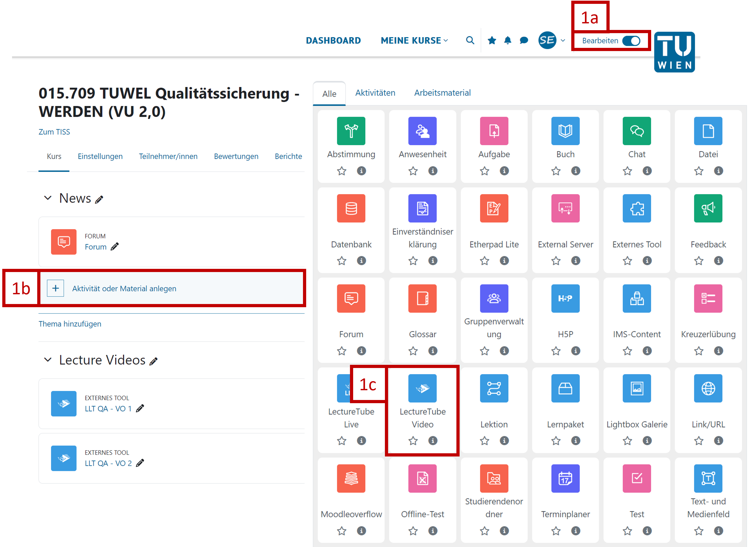This screenshot has width=756, height=547.
Task: Star the Buch resource as favorite
Action: [x=556, y=171]
